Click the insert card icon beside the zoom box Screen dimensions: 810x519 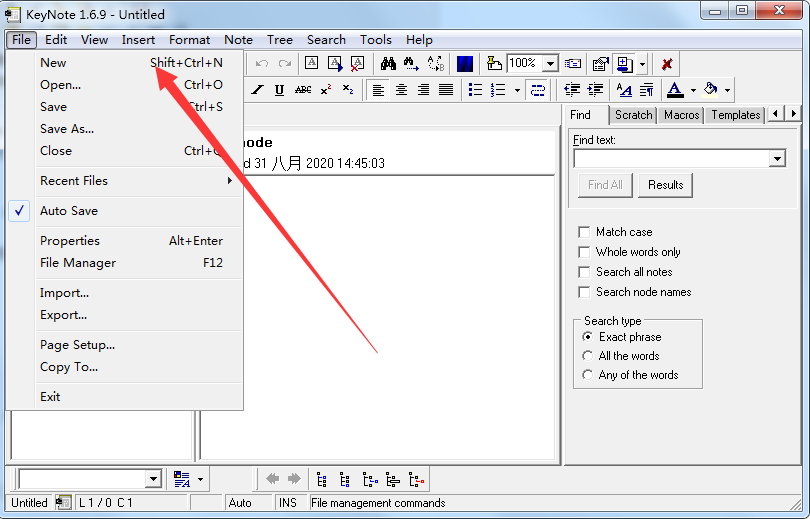pyautogui.click(x=572, y=64)
